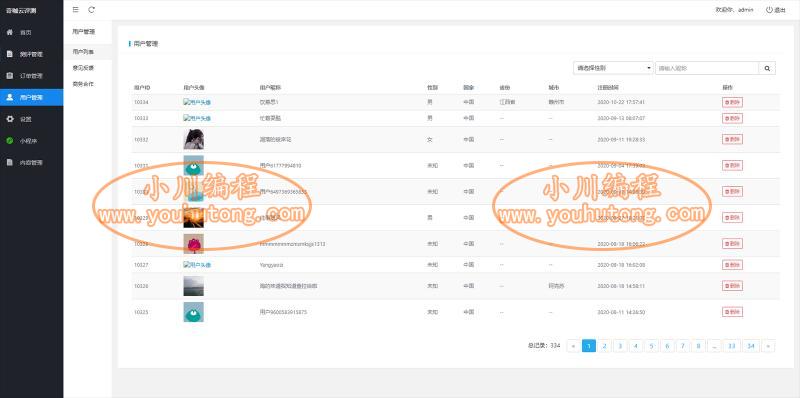The height and width of the screenshot is (398, 800).
Task: Select the 设置 gear icon
Action: [9, 119]
